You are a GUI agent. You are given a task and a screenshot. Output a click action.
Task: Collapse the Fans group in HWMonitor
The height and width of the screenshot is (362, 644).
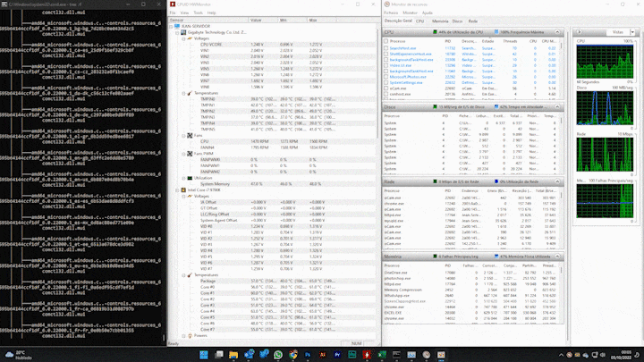point(183,136)
